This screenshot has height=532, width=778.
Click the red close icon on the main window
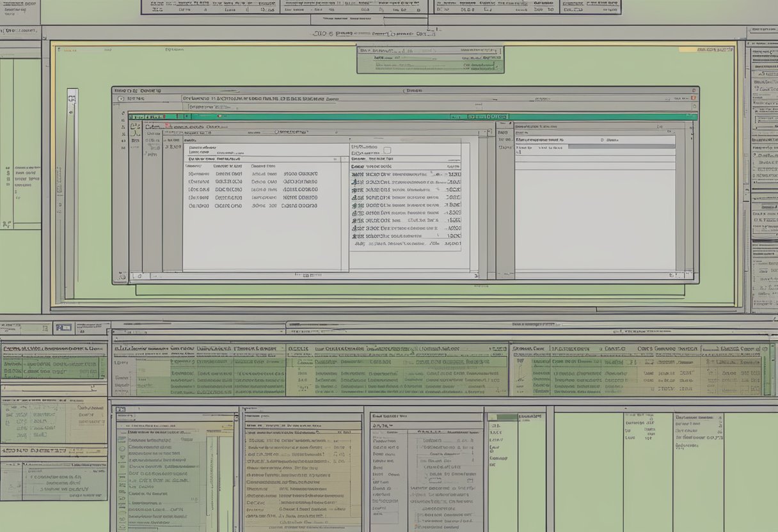(x=694, y=98)
